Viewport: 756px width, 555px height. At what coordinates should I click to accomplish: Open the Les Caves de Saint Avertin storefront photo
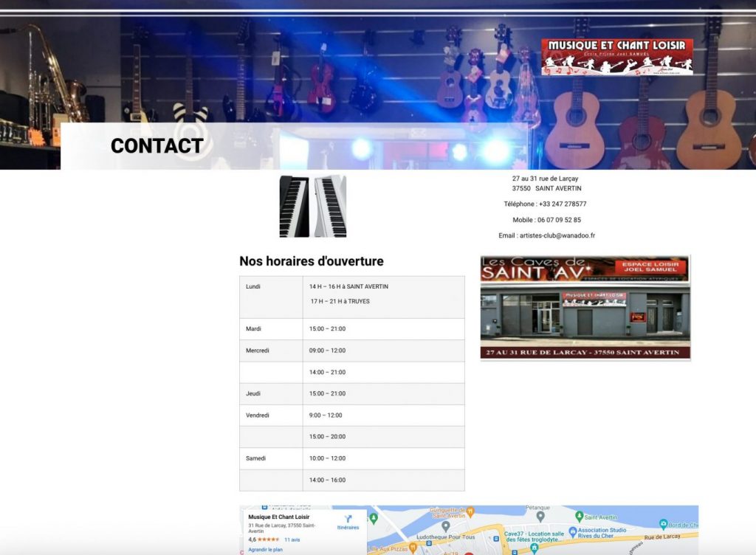(x=585, y=308)
